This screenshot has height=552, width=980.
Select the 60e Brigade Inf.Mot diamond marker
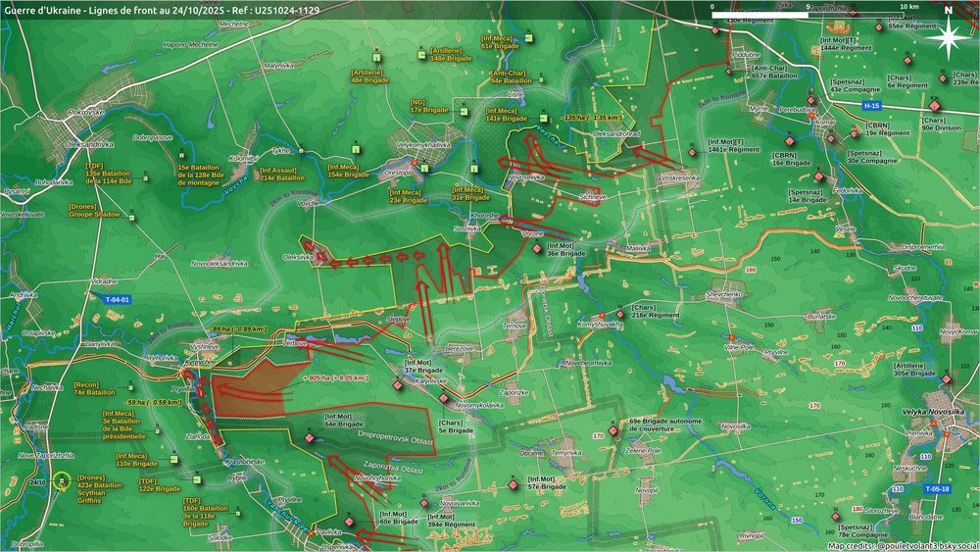pyautogui.click(x=350, y=522)
